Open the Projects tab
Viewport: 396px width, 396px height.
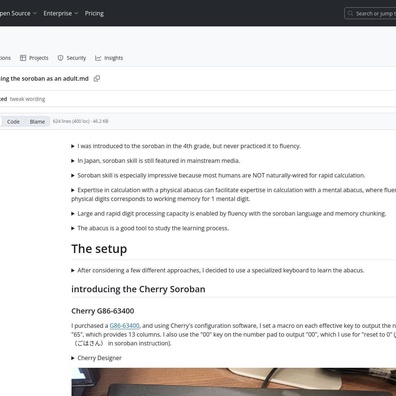[x=34, y=58]
